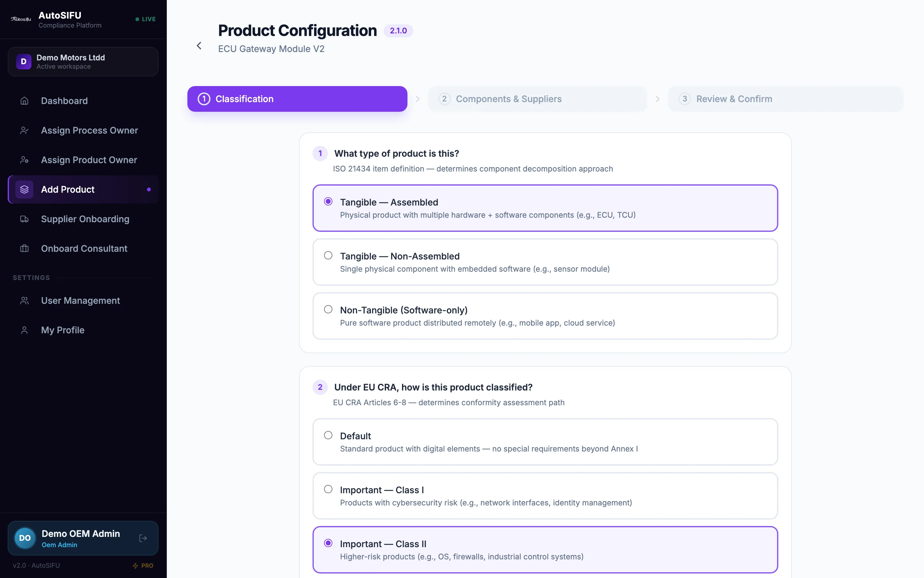Open Assign Product Owner in sidebar
924x578 pixels.
[x=83, y=160]
